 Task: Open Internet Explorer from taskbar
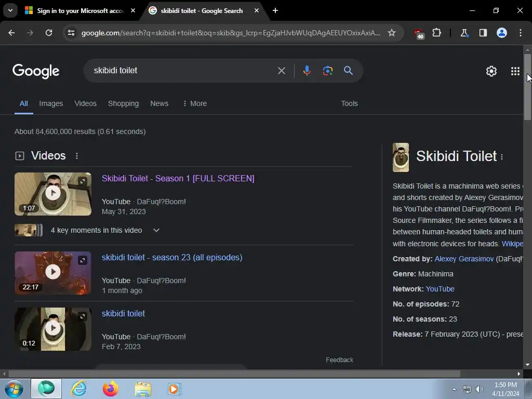(78, 389)
